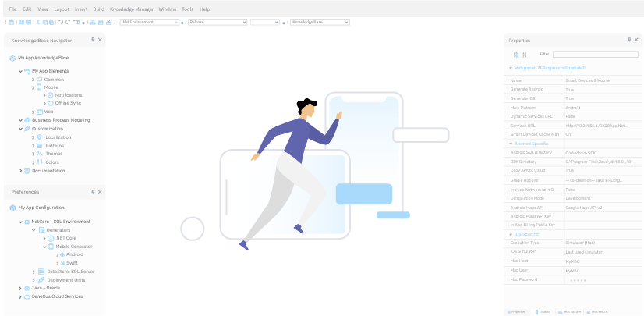Viewport: 644px width, 316px height.
Task: Toggle the Preferences panel pin
Action: [93, 191]
